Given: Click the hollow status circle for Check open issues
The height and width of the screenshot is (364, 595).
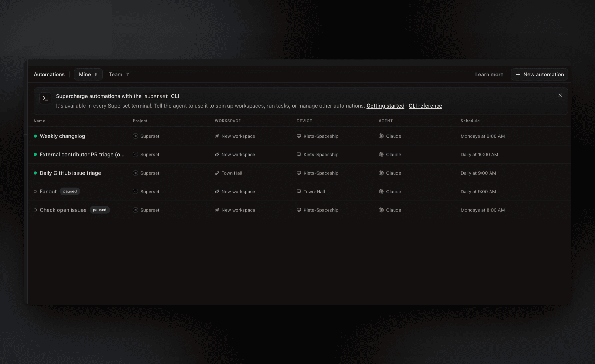Looking at the screenshot, I should [x=35, y=210].
